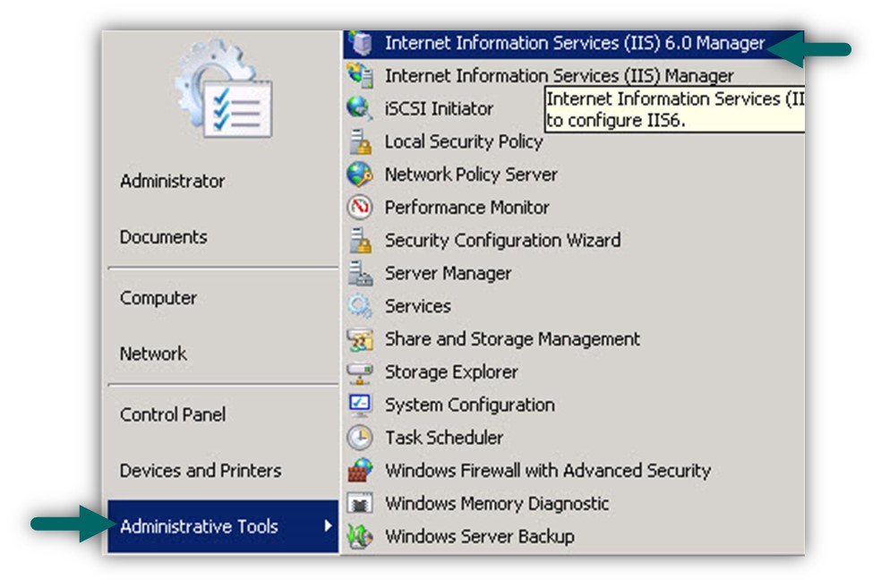Click the System Configuration monitor icon
The height and width of the screenshot is (588, 881).
360,405
